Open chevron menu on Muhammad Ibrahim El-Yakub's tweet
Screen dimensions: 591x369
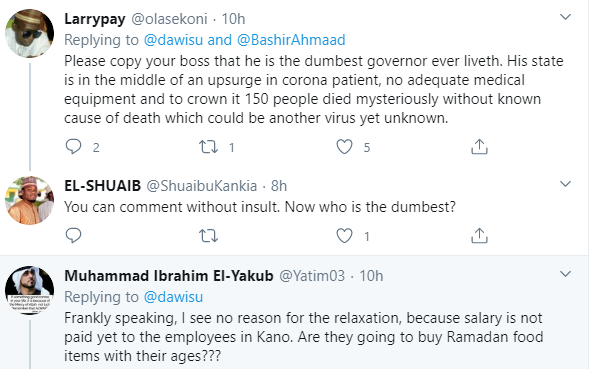(565, 274)
